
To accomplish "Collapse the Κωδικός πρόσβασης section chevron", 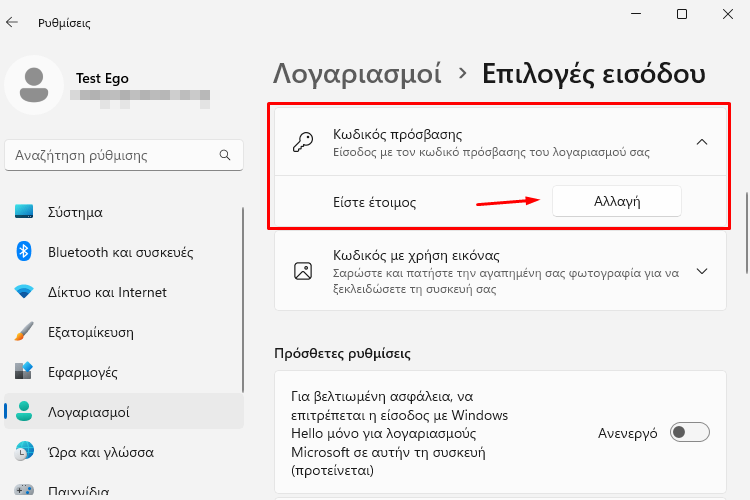I will (702, 142).
